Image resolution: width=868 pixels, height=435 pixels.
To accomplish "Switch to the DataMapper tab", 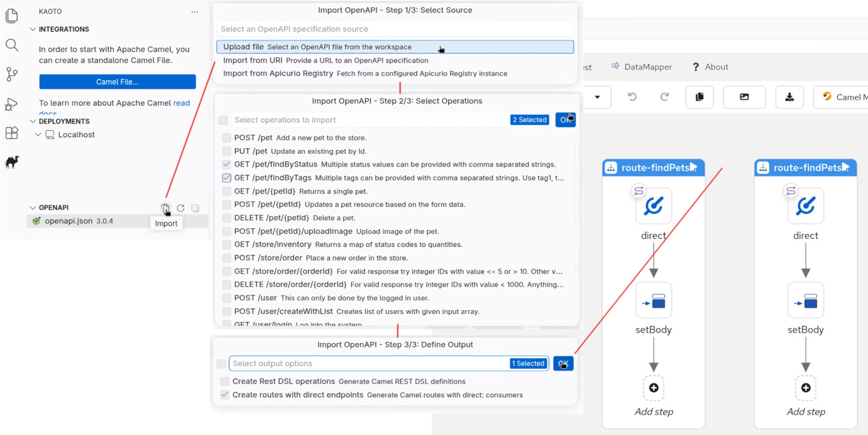I will click(x=642, y=67).
